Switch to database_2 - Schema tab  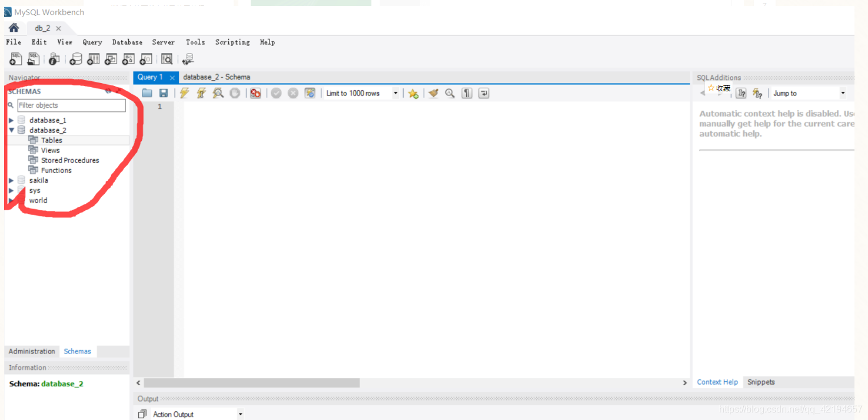pyautogui.click(x=217, y=77)
